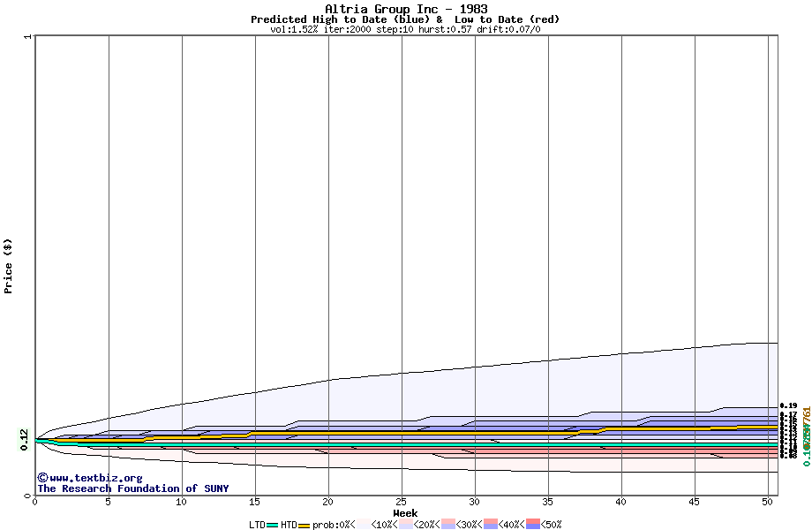Image resolution: width=812 pixels, height=530 pixels.
Task: Click the 'vol:1.52%' parameter text
Action: coord(294,29)
